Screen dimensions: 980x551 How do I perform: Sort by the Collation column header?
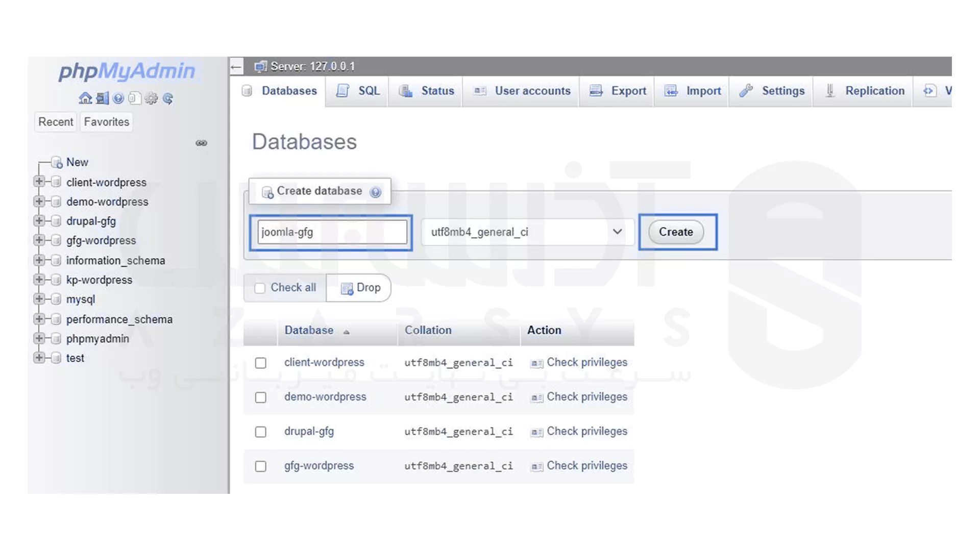(x=428, y=330)
